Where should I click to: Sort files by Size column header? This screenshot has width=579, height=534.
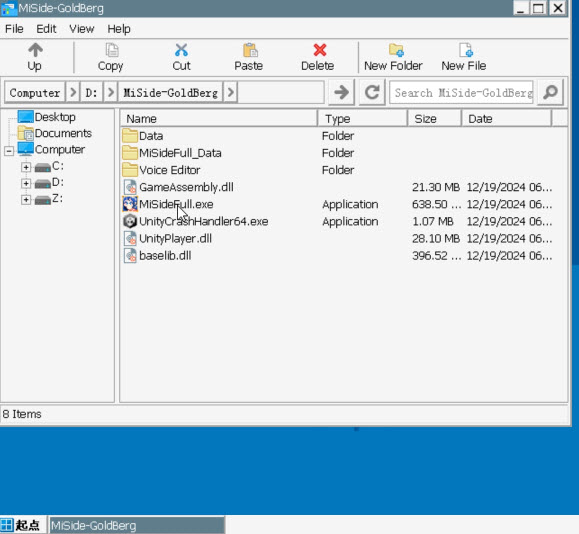(435, 119)
